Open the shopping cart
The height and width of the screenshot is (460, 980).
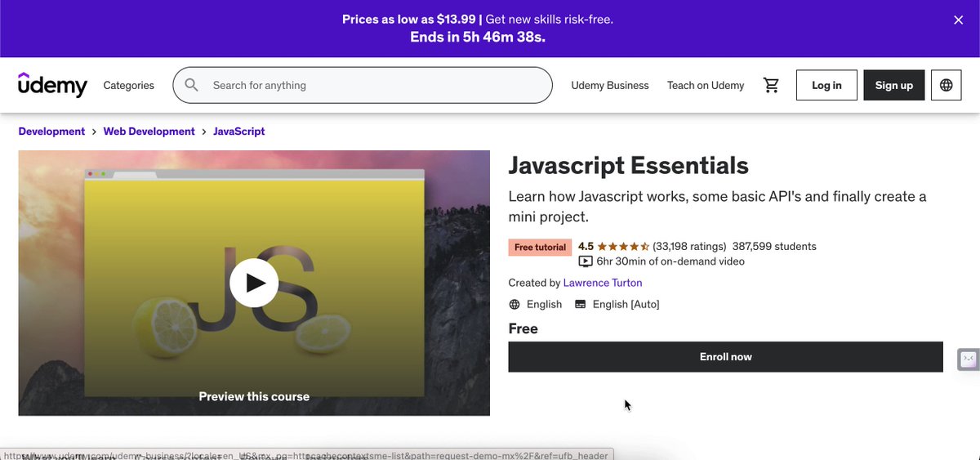tap(771, 85)
